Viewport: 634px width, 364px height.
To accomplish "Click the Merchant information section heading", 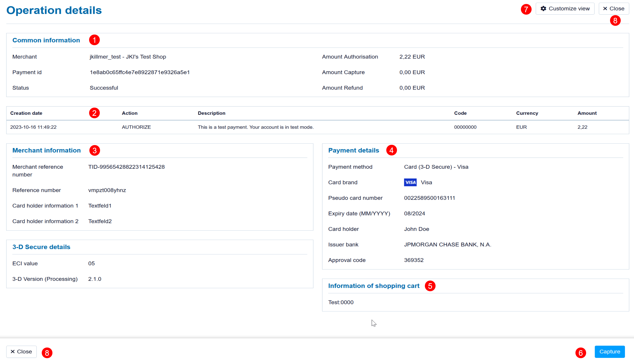I will click(46, 150).
